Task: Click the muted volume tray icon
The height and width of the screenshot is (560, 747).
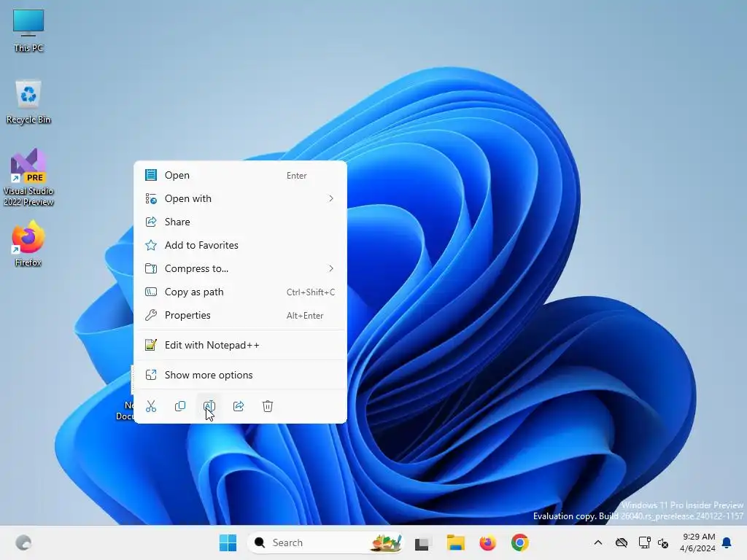Action: [x=662, y=542]
